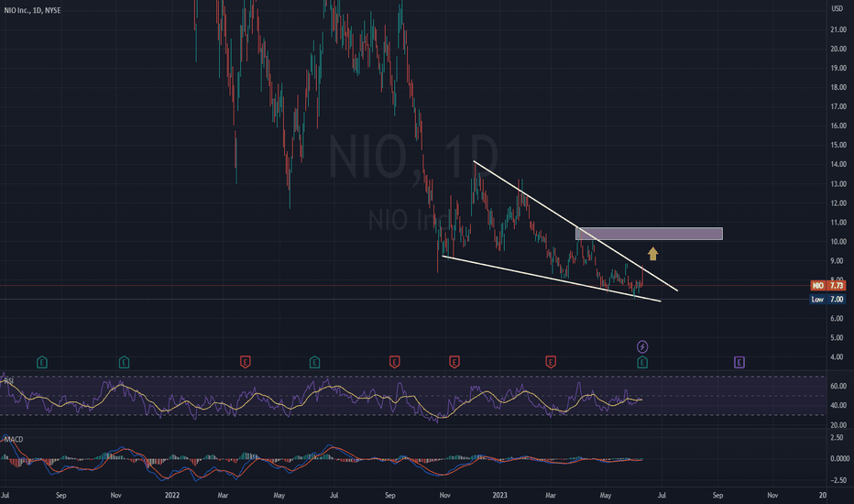Click the 4.00 price scale label

coord(838,356)
